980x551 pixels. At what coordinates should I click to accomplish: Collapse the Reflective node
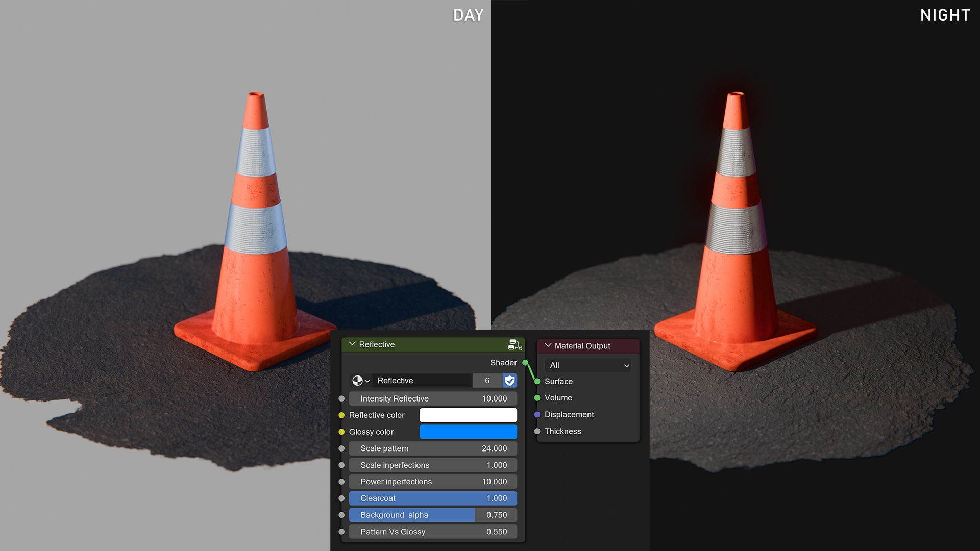click(352, 344)
